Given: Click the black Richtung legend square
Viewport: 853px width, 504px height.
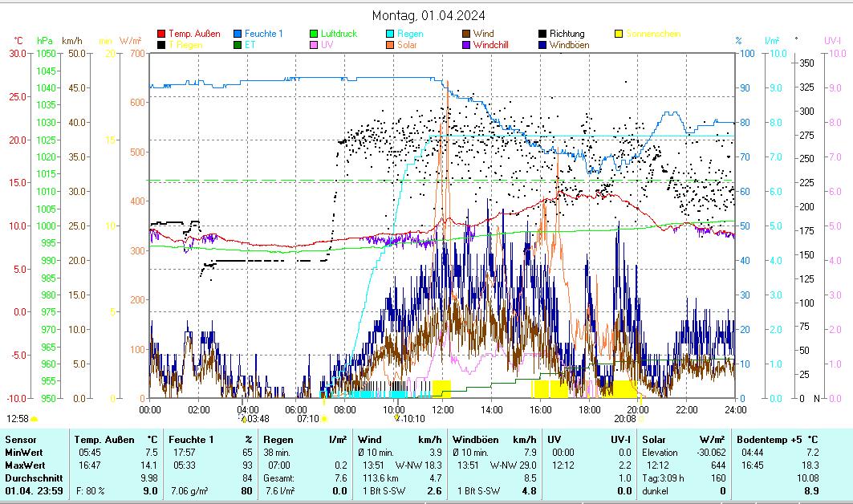Looking at the screenshot, I should (x=542, y=34).
